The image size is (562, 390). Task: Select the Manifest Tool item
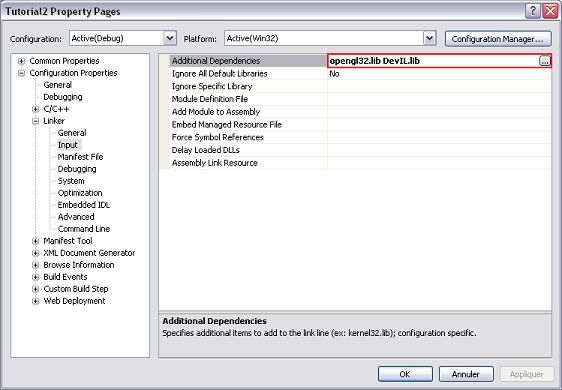(68, 241)
